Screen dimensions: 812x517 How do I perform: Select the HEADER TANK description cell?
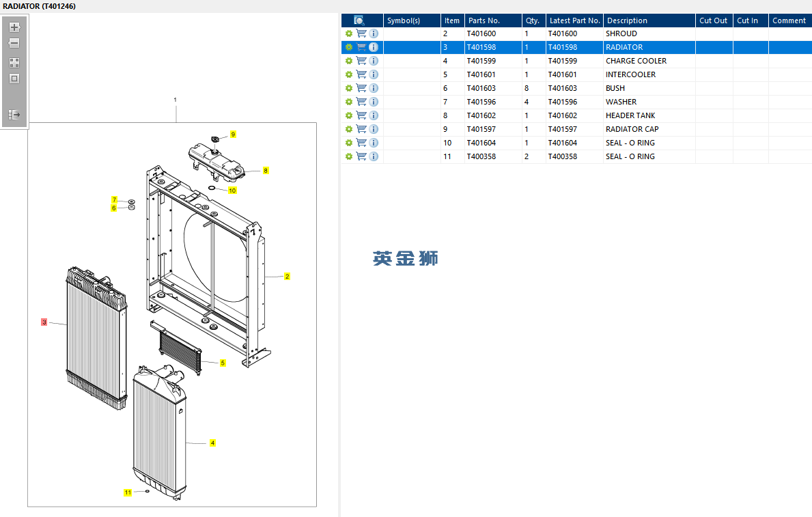(649, 115)
